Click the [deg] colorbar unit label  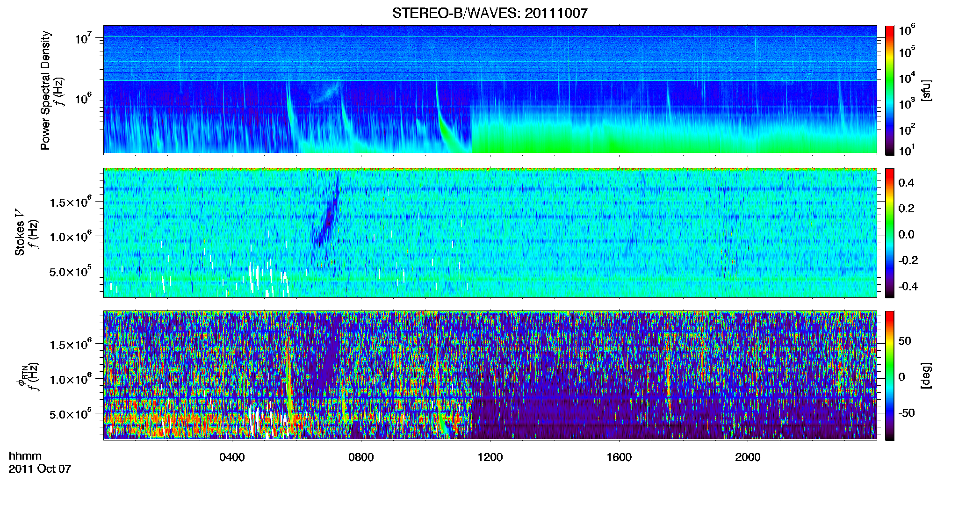[x=926, y=375]
